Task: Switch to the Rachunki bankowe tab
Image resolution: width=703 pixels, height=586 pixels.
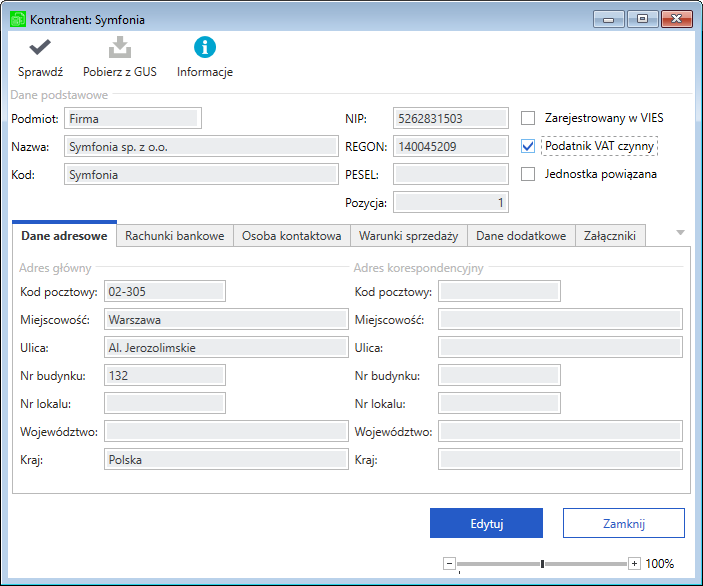Action: tap(174, 236)
